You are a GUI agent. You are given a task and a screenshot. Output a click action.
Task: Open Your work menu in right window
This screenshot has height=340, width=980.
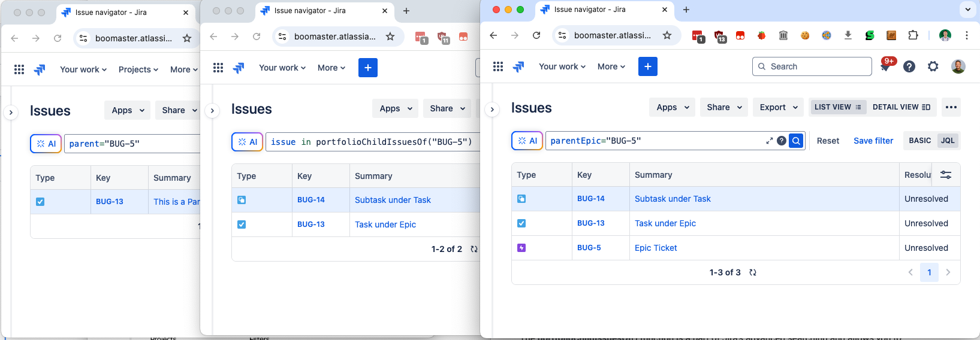562,66
